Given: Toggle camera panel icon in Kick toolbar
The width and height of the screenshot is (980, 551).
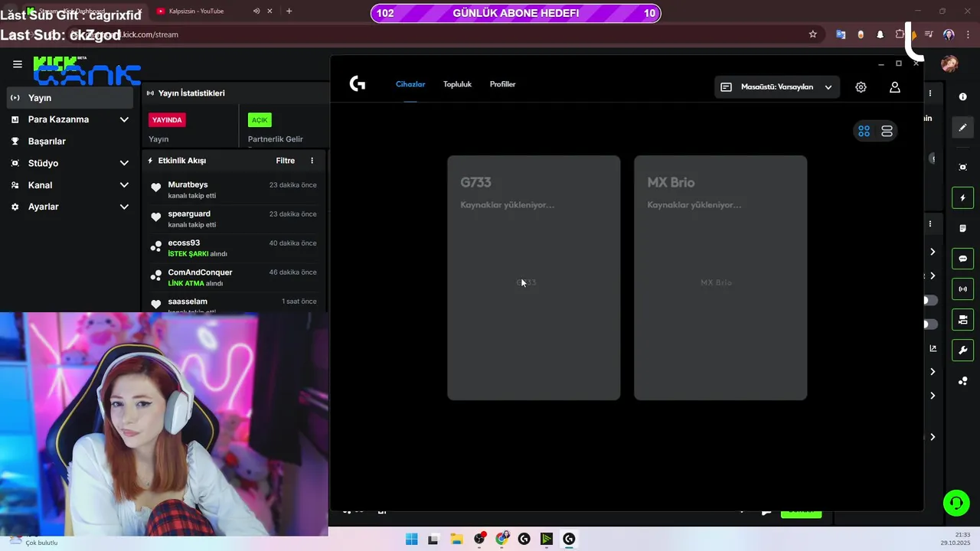Looking at the screenshot, I should [962, 319].
